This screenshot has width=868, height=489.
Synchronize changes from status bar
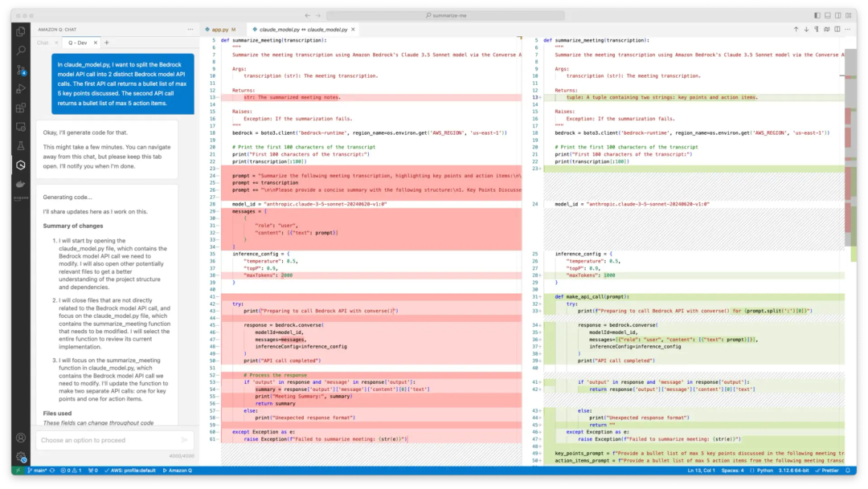point(52,471)
